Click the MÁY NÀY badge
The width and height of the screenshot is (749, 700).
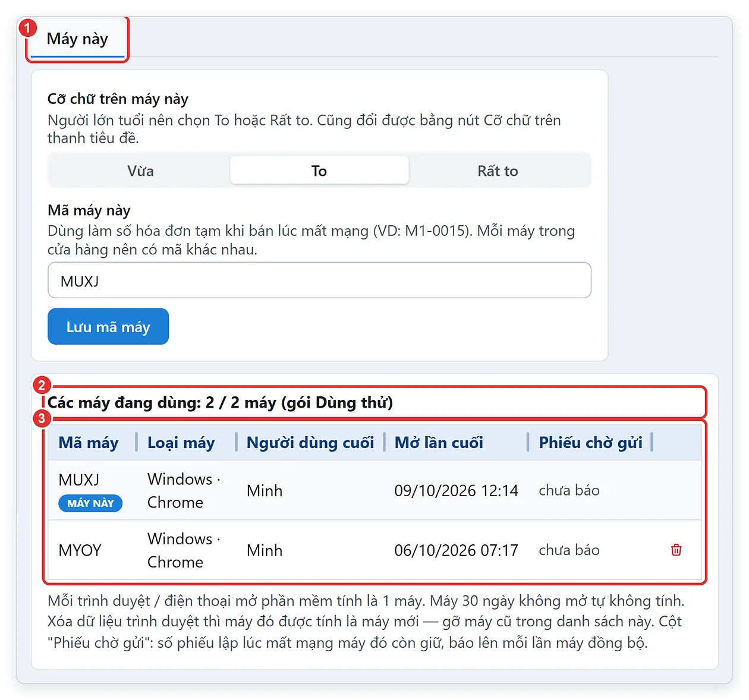(90, 503)
